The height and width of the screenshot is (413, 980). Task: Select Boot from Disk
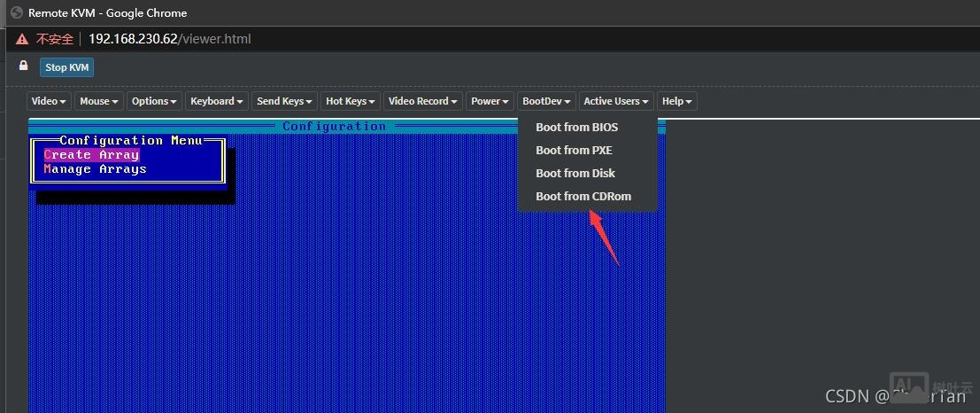click(x=575, y=174)
